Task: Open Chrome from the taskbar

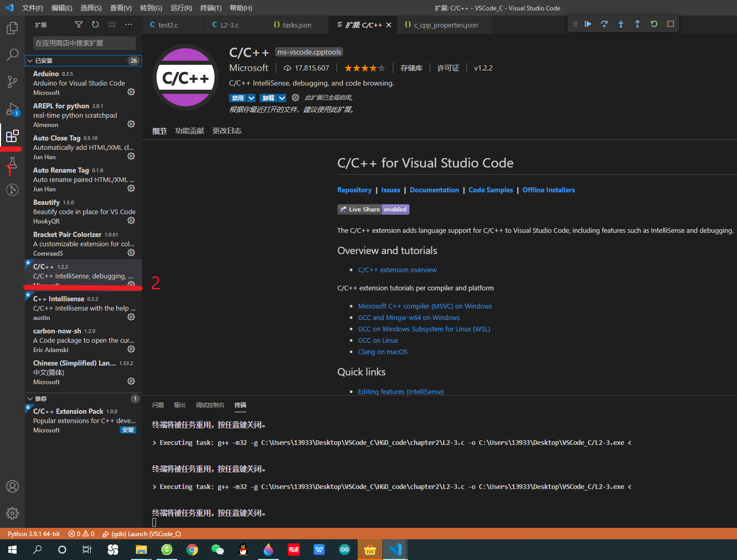Action: [x=192, y=550]
